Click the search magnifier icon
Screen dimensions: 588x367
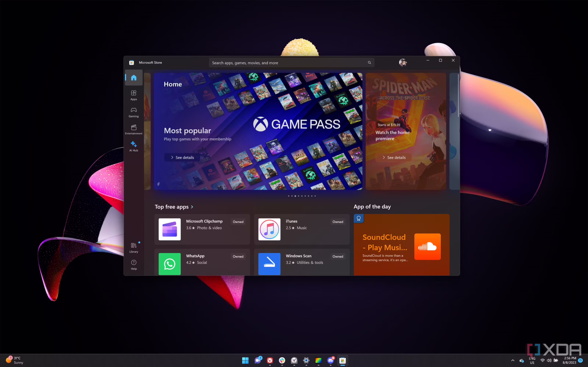tap(369, 62)
